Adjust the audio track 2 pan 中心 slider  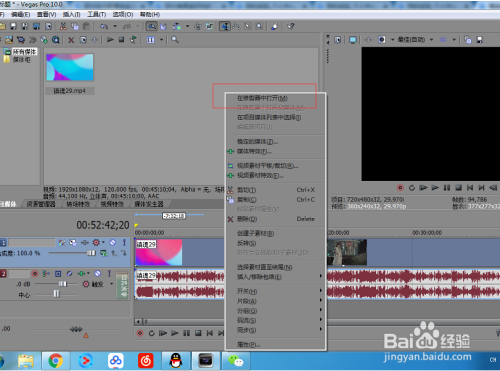pyautogui.click(x=56, y=294)
